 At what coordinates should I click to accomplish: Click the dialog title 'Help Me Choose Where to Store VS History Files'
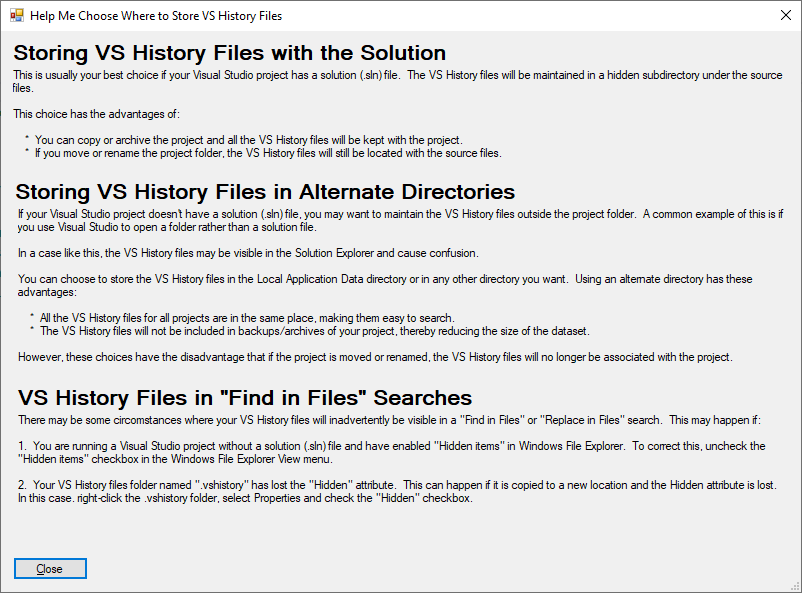[x=156, y=16]
